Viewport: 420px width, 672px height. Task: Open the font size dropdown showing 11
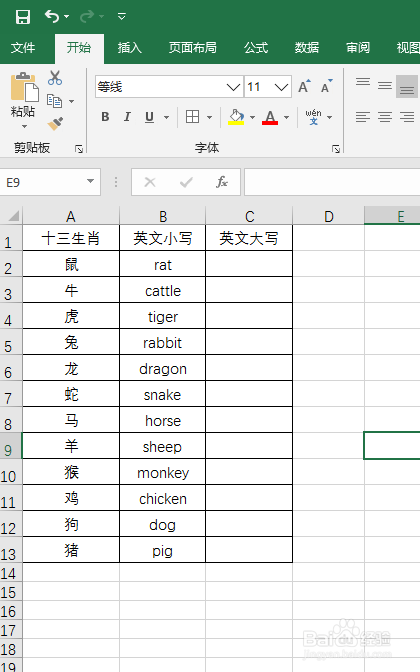pyautogui.click(x=268, y=87)
